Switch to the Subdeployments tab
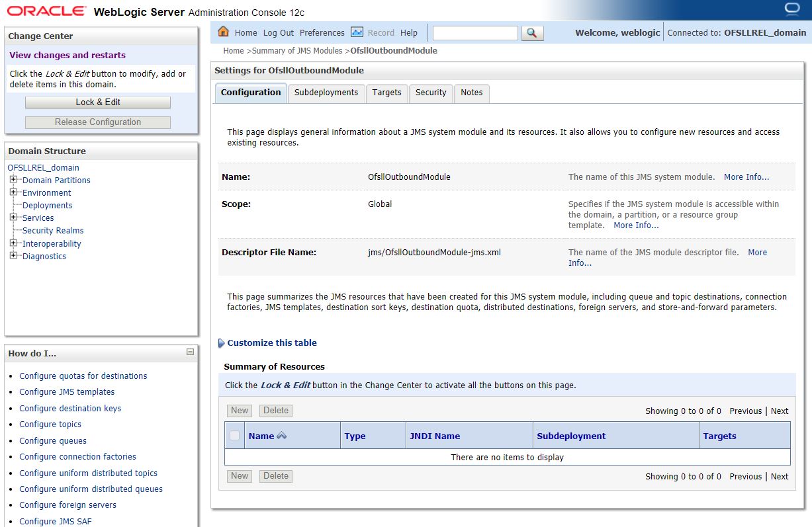The image size is (812, 527). [326, 93]
